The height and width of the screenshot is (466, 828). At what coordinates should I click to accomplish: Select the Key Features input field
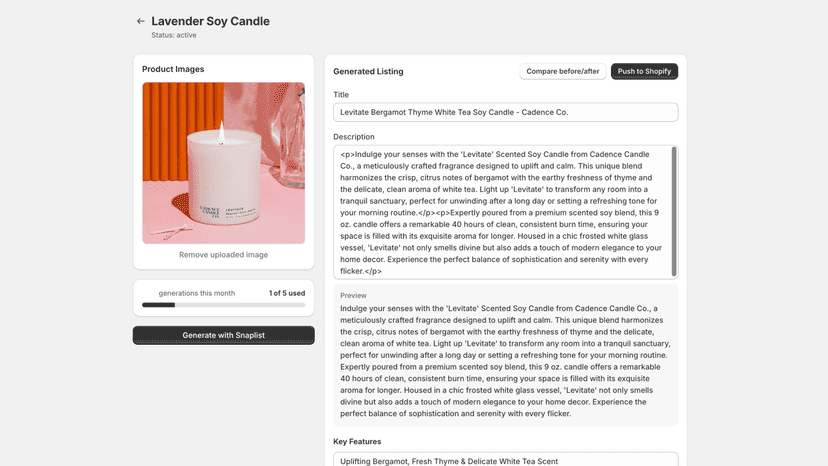pyautogui.click(x=505, y=459)
